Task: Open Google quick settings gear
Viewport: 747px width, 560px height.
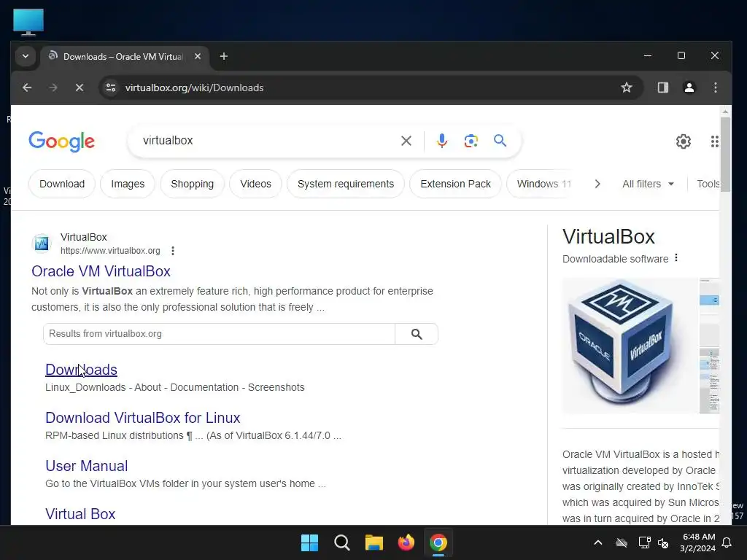Action: (x=683, y=141)
